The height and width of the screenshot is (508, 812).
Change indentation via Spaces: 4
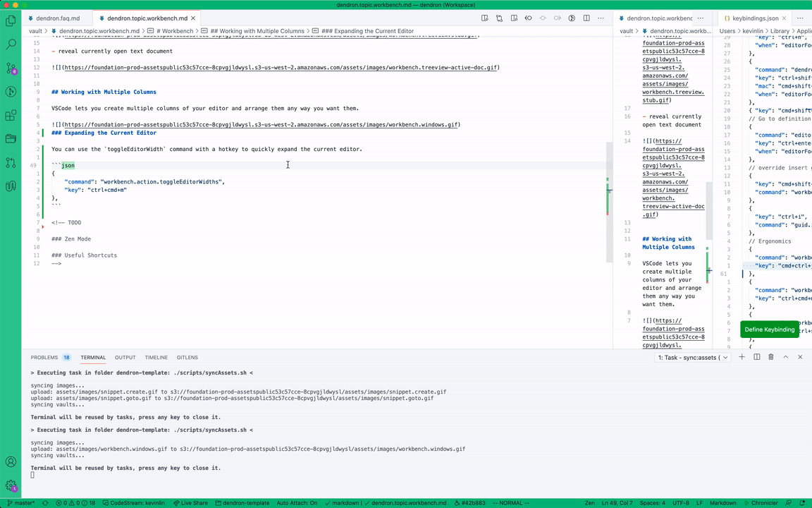[x=653, y=503]
